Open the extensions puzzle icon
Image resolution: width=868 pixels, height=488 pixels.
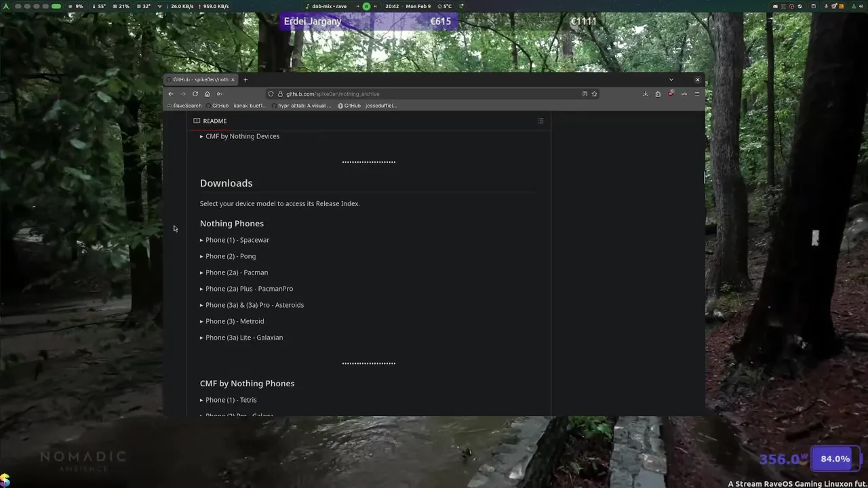[x=658, y=94]
